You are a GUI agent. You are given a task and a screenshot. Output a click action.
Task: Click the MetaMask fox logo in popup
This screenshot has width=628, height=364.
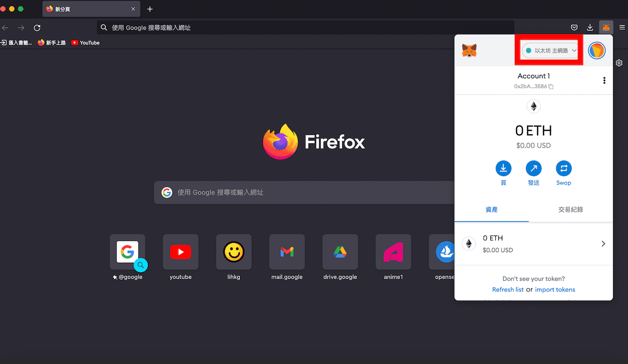pyautogui.click(x=469, y=50)
